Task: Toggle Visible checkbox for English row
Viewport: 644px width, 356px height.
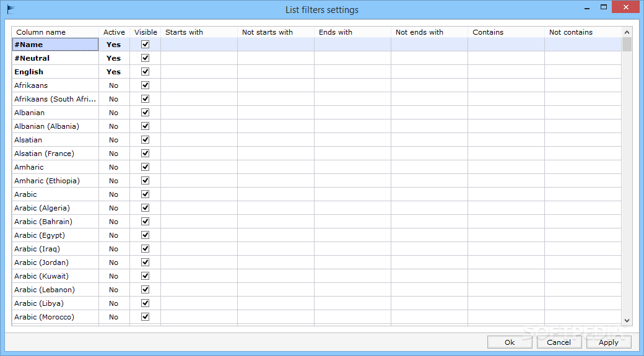Action: click(145, 71)
